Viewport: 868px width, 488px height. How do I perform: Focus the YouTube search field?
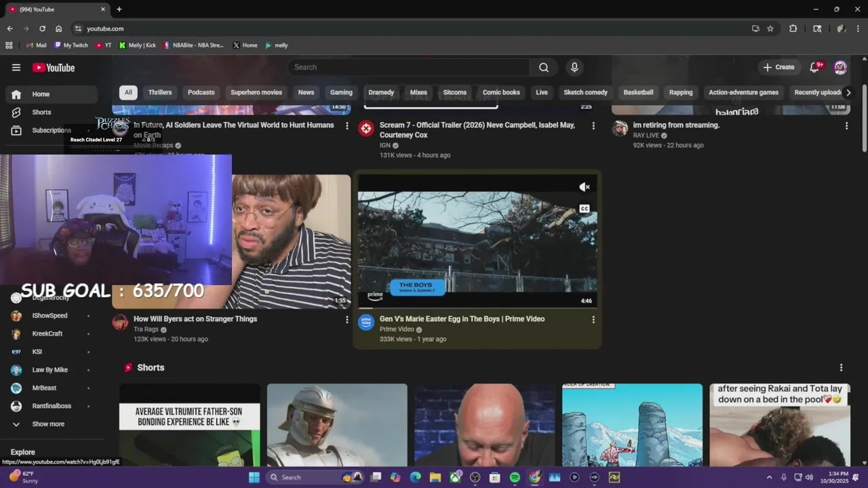[408, 67]
